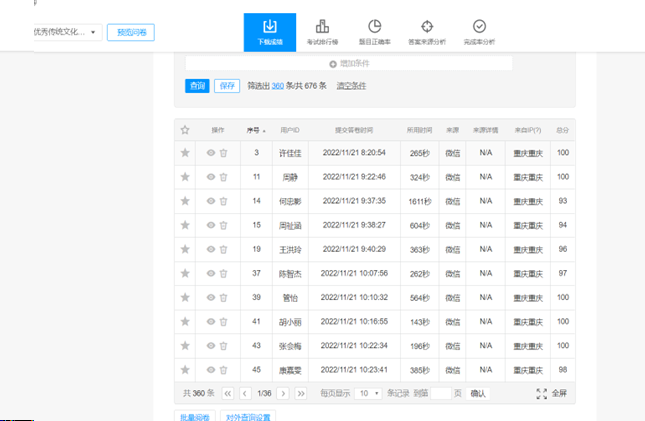Toggle the star in the table header
645x421 pixels.
coord(185,130)
